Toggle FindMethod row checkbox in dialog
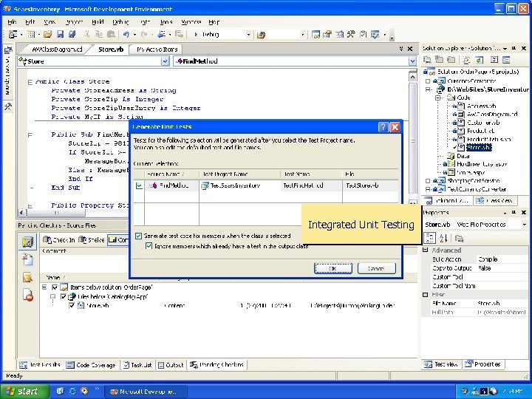Viewport: 532px width, 399px height. point(139,186)
